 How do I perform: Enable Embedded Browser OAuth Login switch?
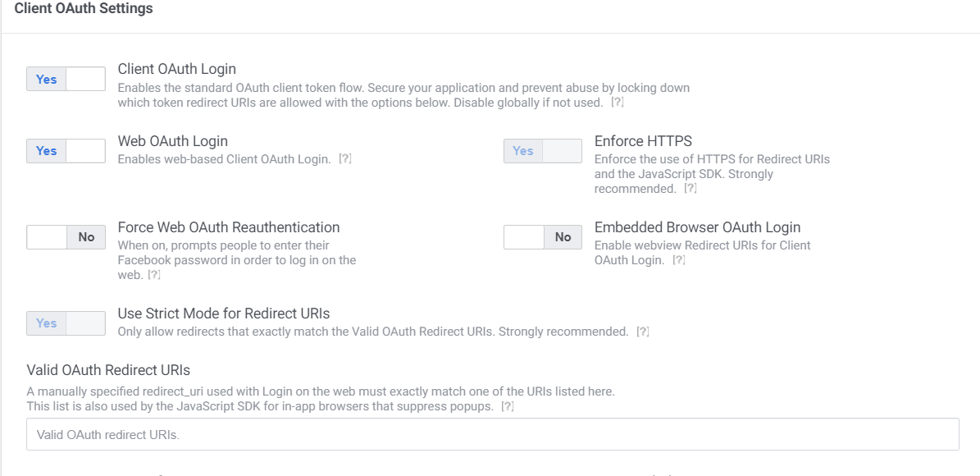click(x=543, y=237)
